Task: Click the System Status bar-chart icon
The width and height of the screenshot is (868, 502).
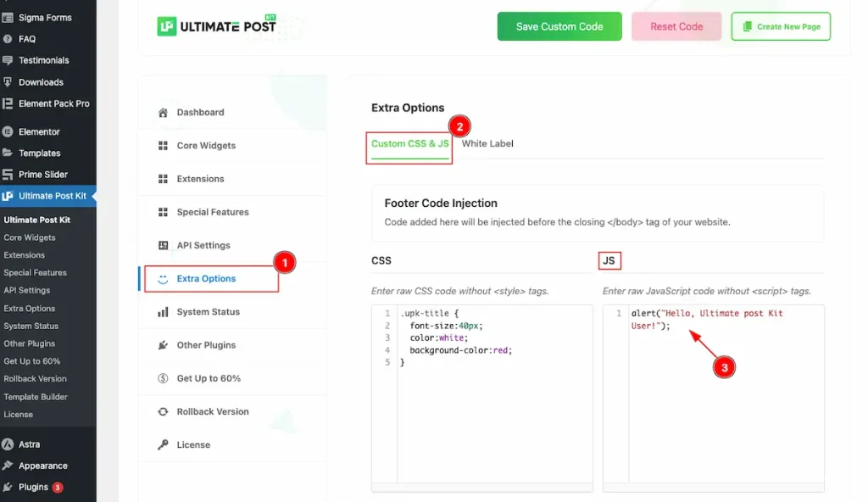Action: (163, 312)
